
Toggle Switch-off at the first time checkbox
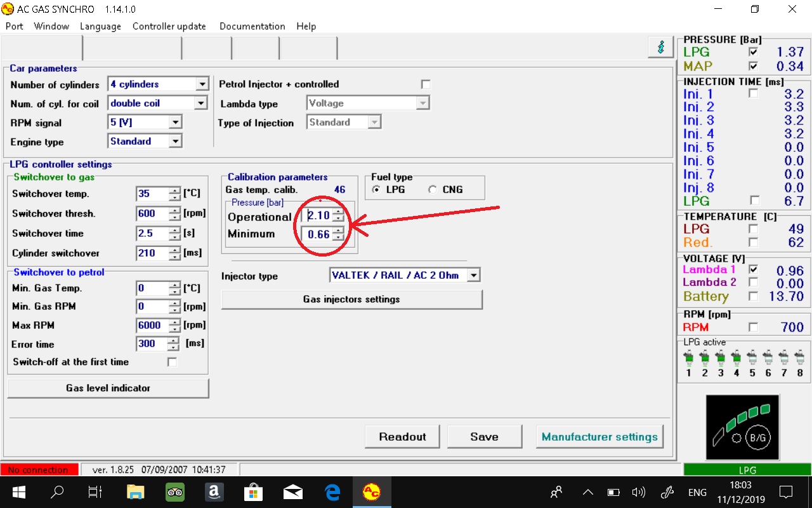pyautogui.click(x=172, y=362)
